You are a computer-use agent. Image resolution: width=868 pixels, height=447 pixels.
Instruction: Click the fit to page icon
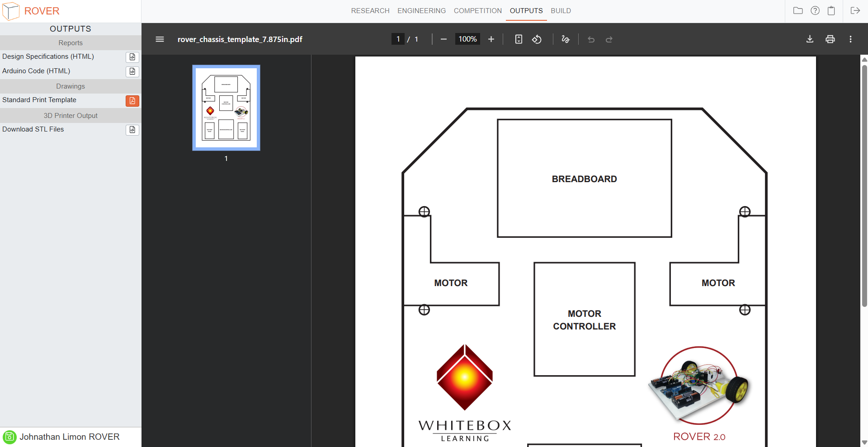(519, 39)
